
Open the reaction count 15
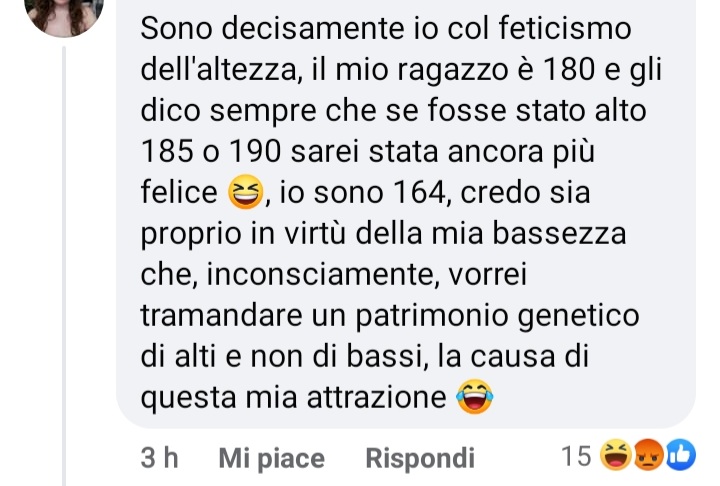pyautogui.click(x=576, y=456)
